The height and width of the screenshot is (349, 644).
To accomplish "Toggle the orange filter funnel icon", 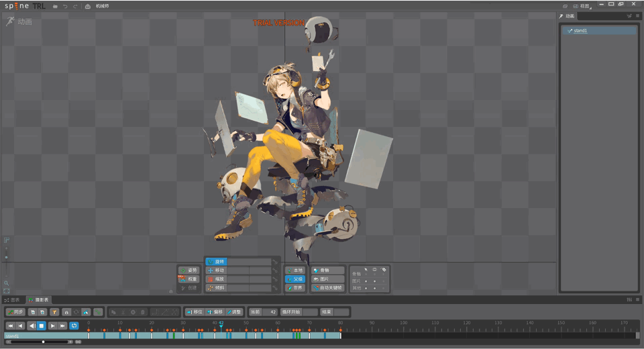I will (54, 312).
